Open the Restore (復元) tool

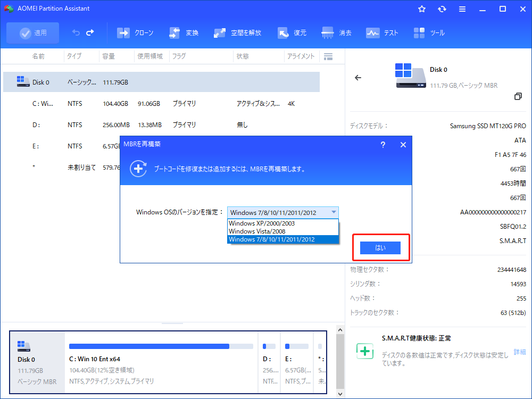[283, 33]
